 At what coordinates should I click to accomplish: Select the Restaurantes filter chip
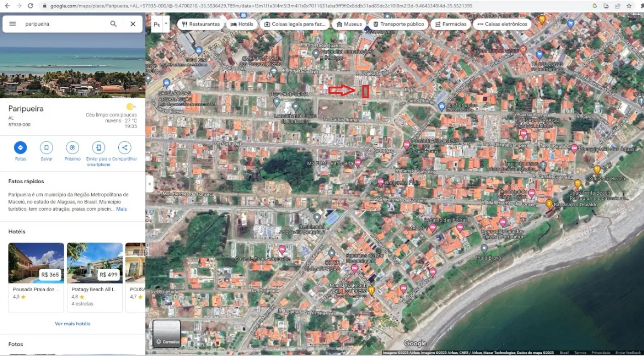click(201, 24)
